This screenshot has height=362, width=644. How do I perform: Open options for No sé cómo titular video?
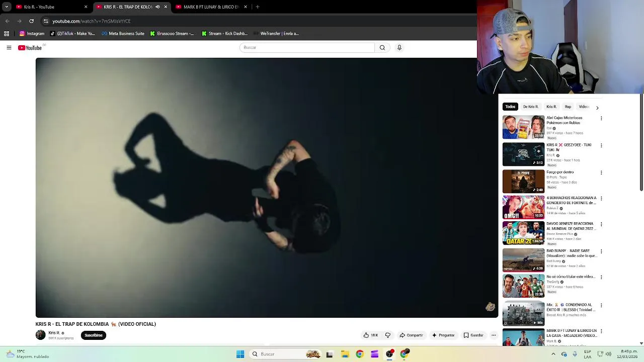click(601, 277)
